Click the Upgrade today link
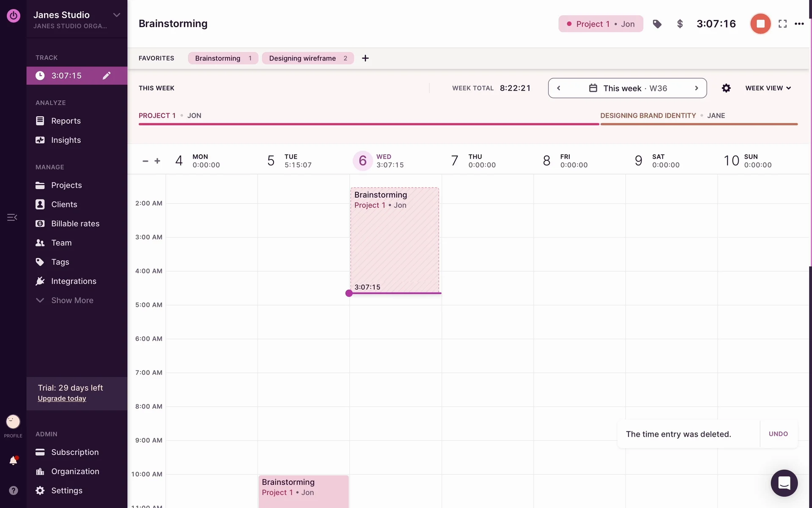Image resolution: width=812 pixels, height=508 pixels. point(62,398)
